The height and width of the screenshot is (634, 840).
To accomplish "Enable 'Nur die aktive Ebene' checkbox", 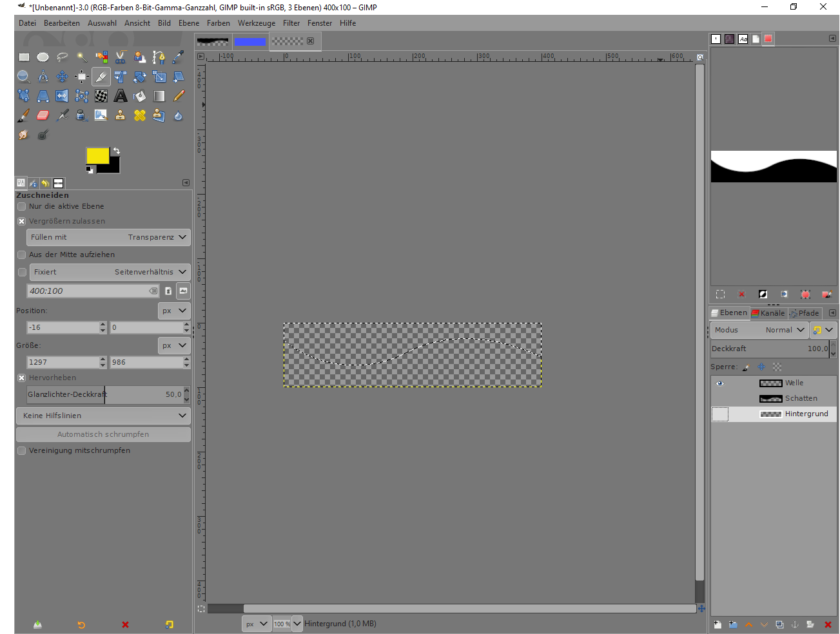I will pos(22,207).
